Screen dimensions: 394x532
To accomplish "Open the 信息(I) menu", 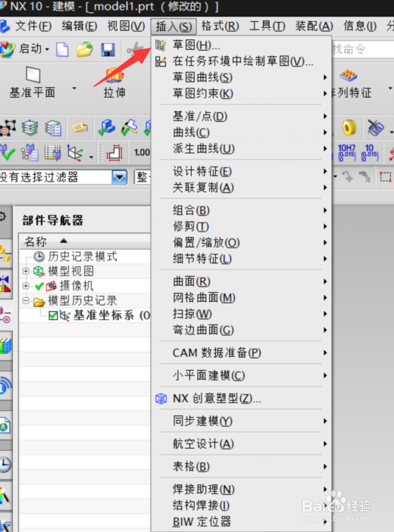I will coord(360,26).
